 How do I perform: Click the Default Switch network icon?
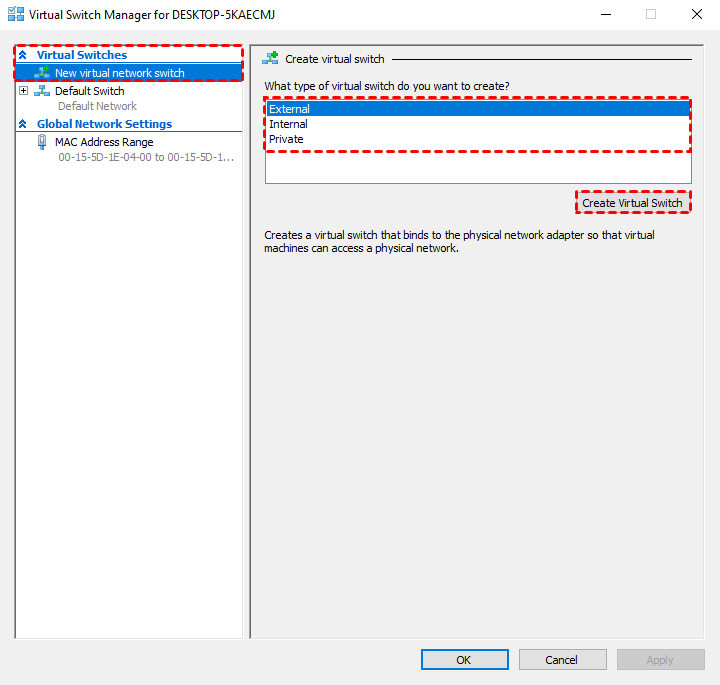pyautogui.click(x=42, y=91)
